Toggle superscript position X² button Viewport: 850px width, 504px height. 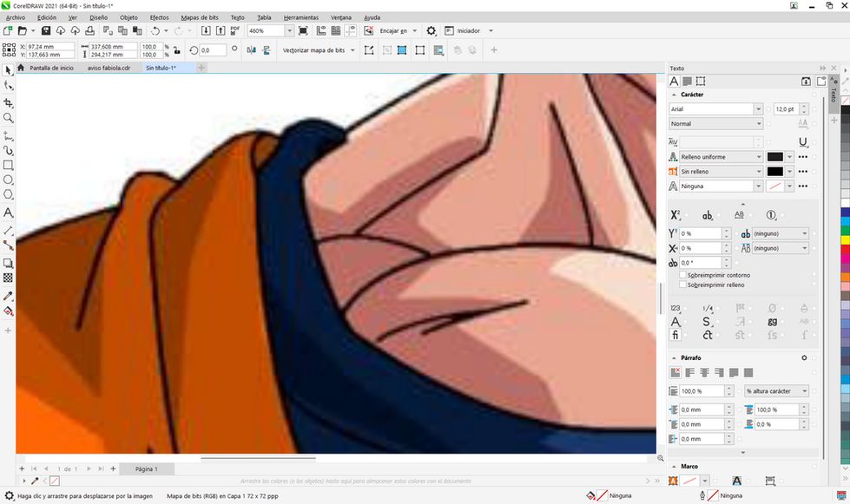coord(675,215)
